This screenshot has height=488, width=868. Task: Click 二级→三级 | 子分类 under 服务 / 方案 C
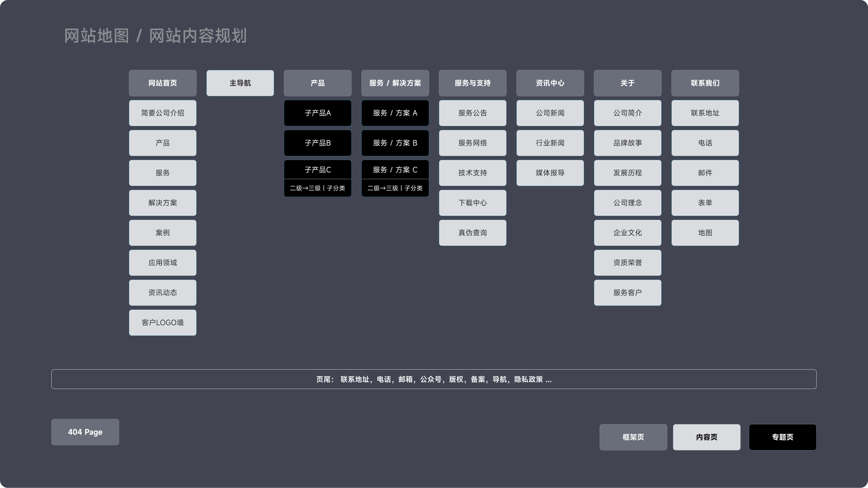click(x=395, y=188)
